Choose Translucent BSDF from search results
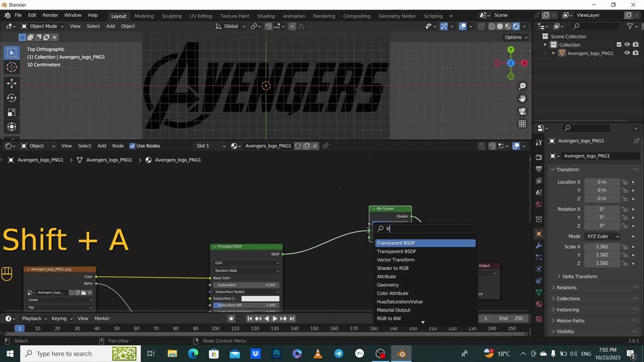This screenshot has height=362, width=644. (425, 243)
